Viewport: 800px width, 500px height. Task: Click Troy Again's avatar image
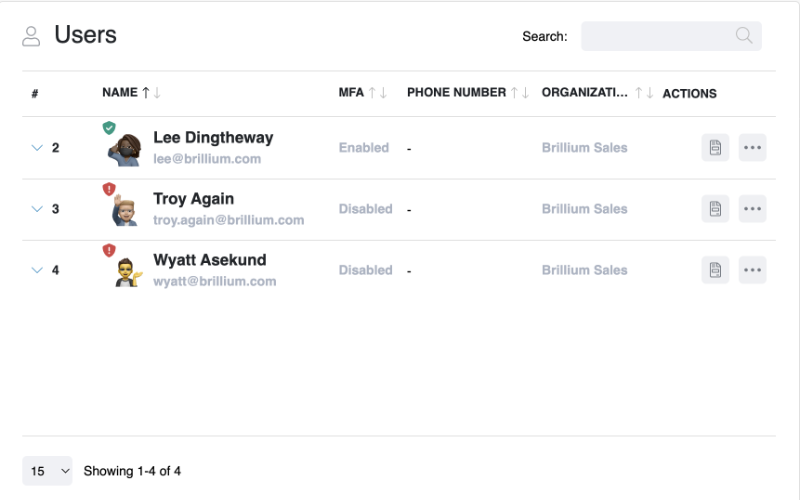tap(124, 210)
